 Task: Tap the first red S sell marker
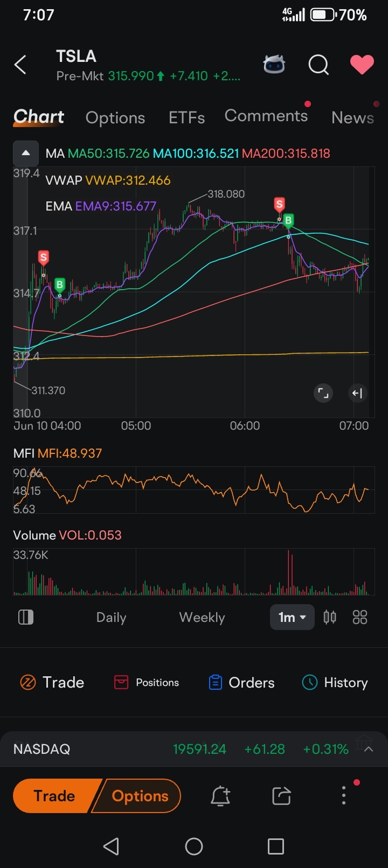coord(44,257)
